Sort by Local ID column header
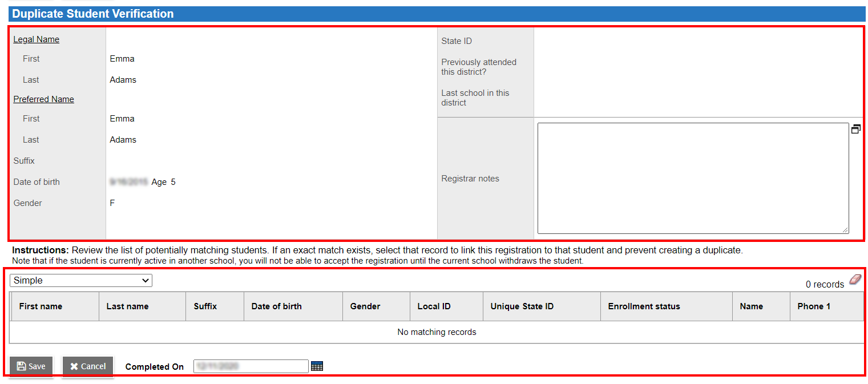868x384 pixels. click(434, 306)
